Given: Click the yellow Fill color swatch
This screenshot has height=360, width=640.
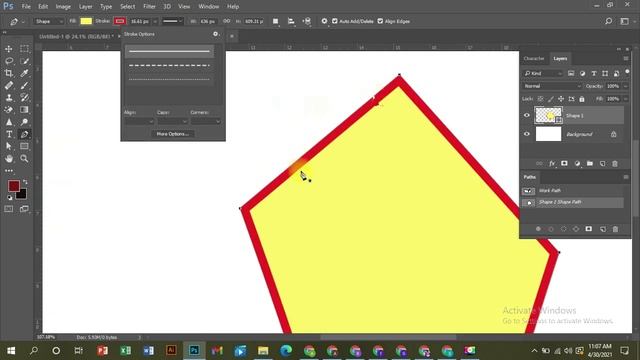Looking at the screenshot, I should (x=86, y=21).
